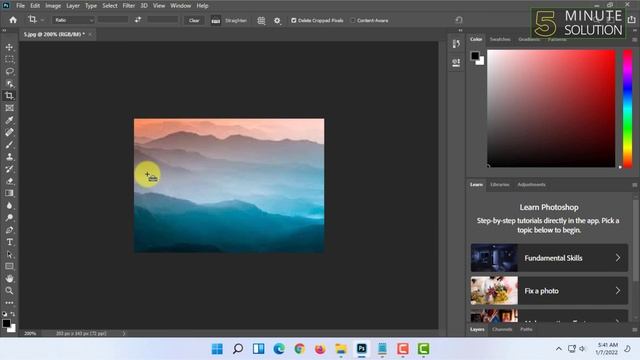Select the Blur tool

point(9,205)
